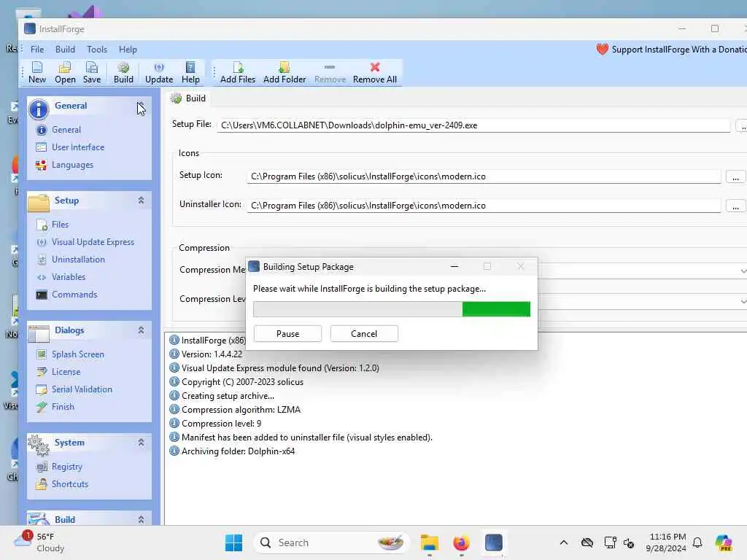Image resolution: width=747 pixels, height=560 pixels.
Task: Open Languages in the sidebar
Action: coord(72,165)
